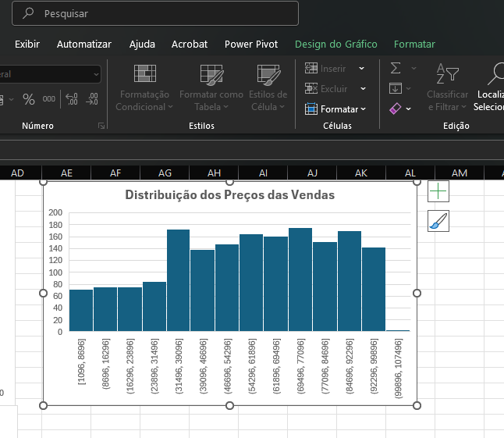Expand the Excluir dropdown arrow
The image size is (504, 438).
click(364, 88)
